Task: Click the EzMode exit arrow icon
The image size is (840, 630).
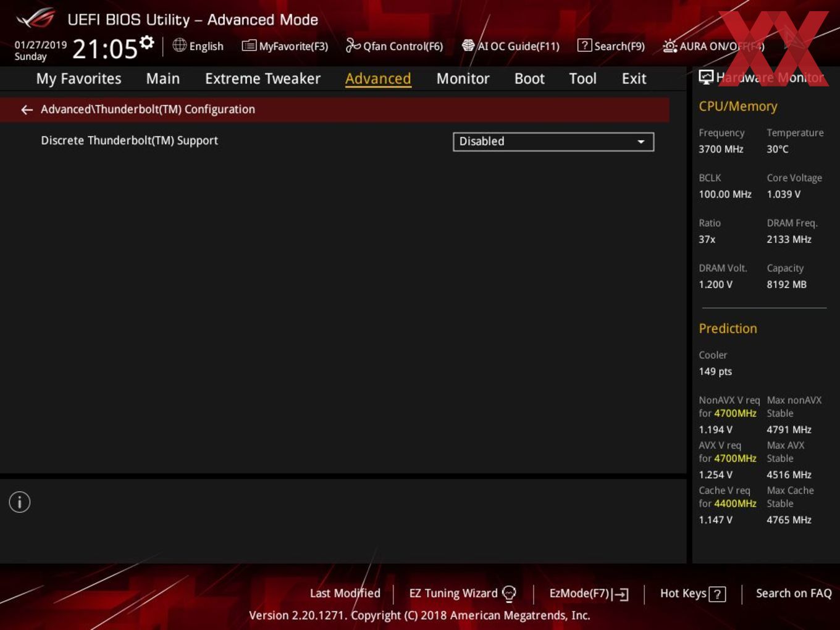Action: click(620, 594)
